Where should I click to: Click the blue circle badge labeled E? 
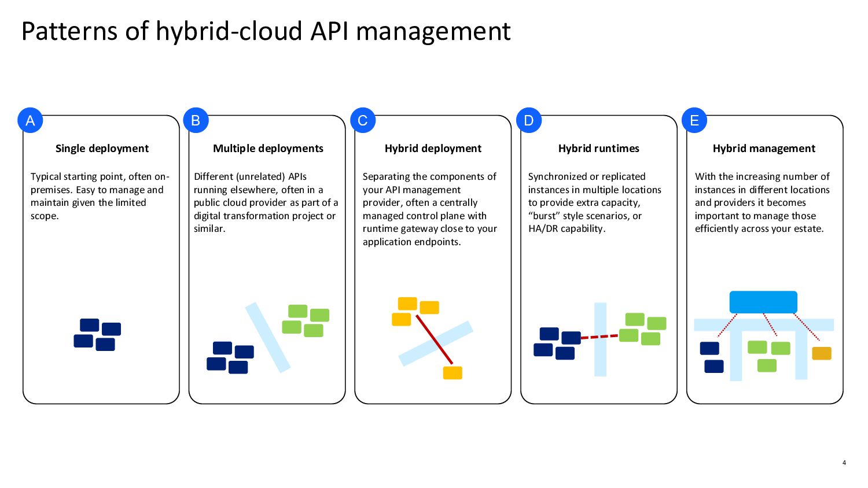[694, 120]
